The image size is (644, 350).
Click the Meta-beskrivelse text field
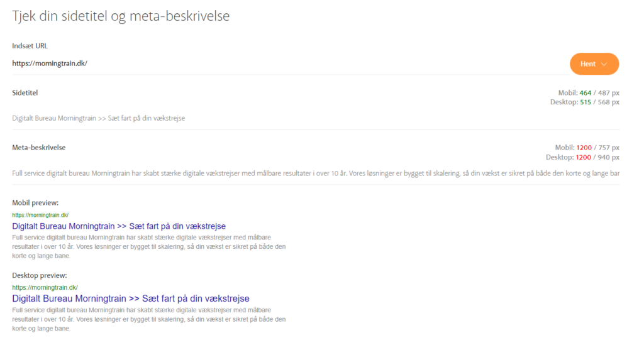pyautogui.click(x=316, y=173)
